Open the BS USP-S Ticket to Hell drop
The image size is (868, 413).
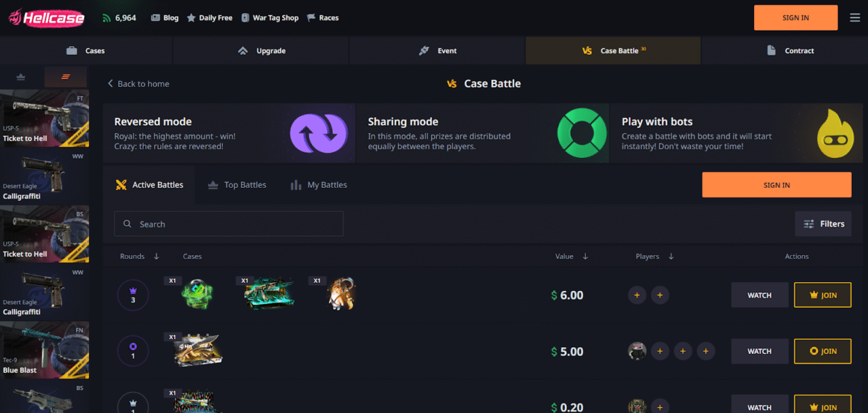coord(44,234)
